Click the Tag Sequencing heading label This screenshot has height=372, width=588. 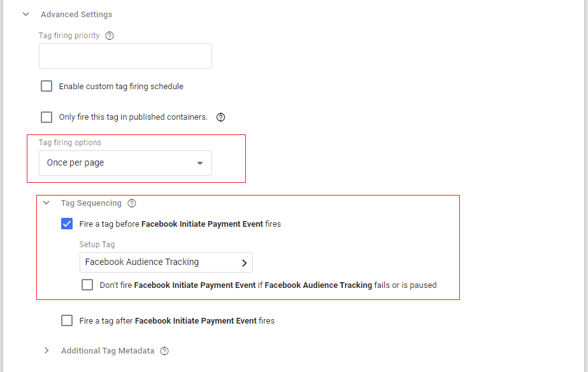point(91,203)
